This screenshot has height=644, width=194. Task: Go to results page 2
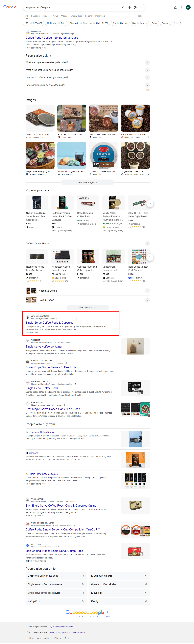coord(74,617)
